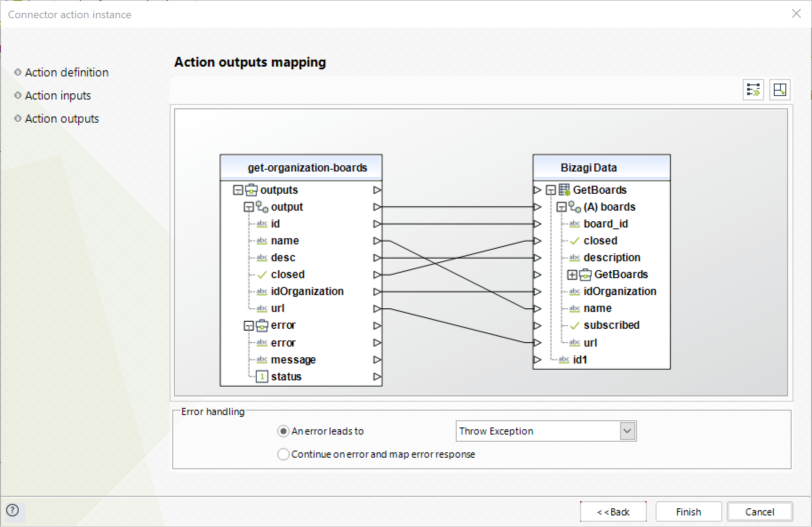Click the status integer type icon
Image resolution: width=812 pixels, height=527 pixels.
pos(262,377)
